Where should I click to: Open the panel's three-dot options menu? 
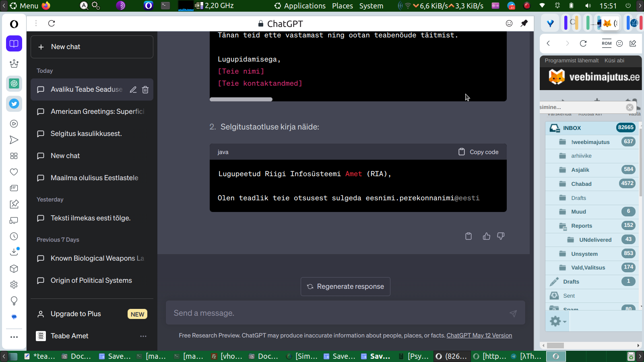point(36,23)
